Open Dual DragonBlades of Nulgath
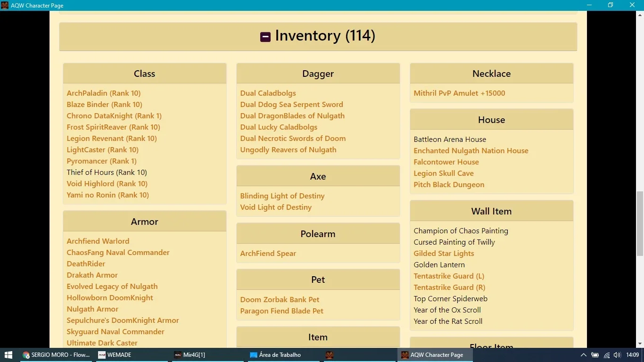Image resolution: width=644 pixels, height=362 pixels. [292, 116]
